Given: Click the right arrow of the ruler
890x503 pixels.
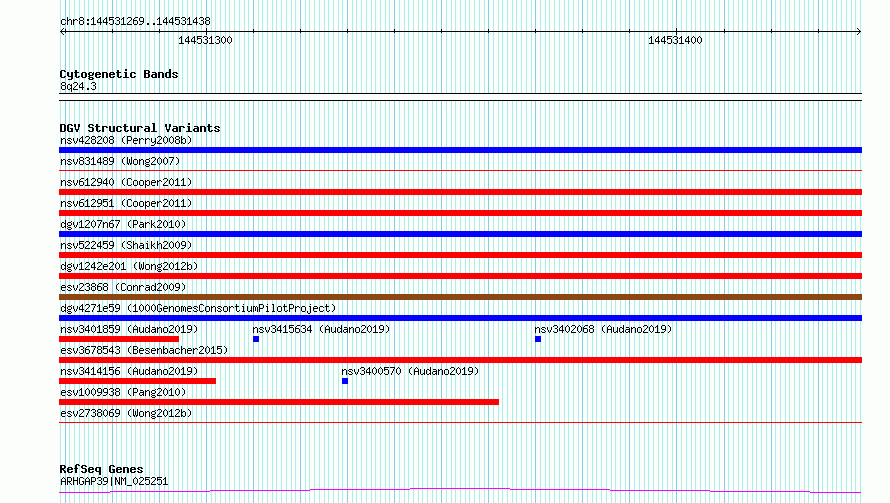Looking at the screenshot, I should pyautogui.click(x=859, y=31).
